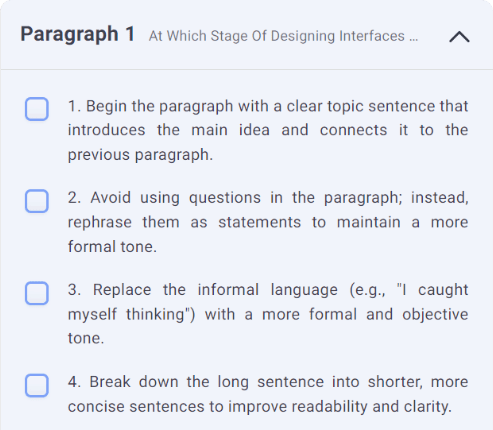Click the 'At Which Stage Of Designing Interfaces' subtitle

tap(277, 36)
